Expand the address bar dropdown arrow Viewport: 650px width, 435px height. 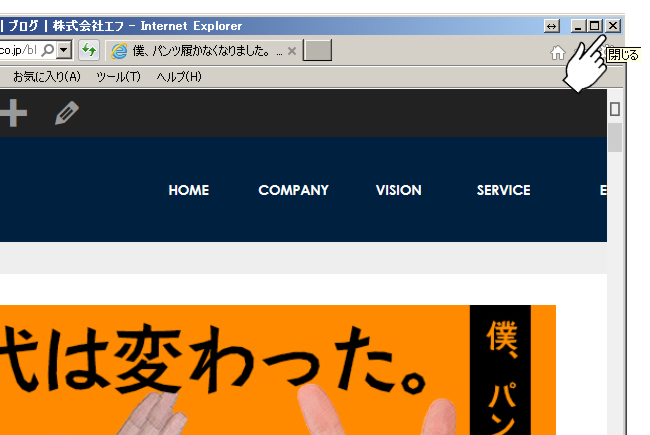(x=64, y=50)
